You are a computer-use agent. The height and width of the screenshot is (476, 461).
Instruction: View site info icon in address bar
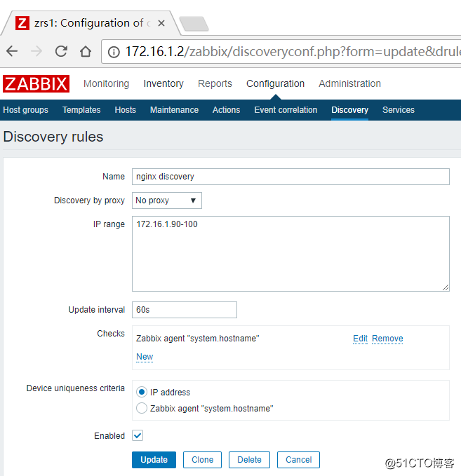point(114,52)
